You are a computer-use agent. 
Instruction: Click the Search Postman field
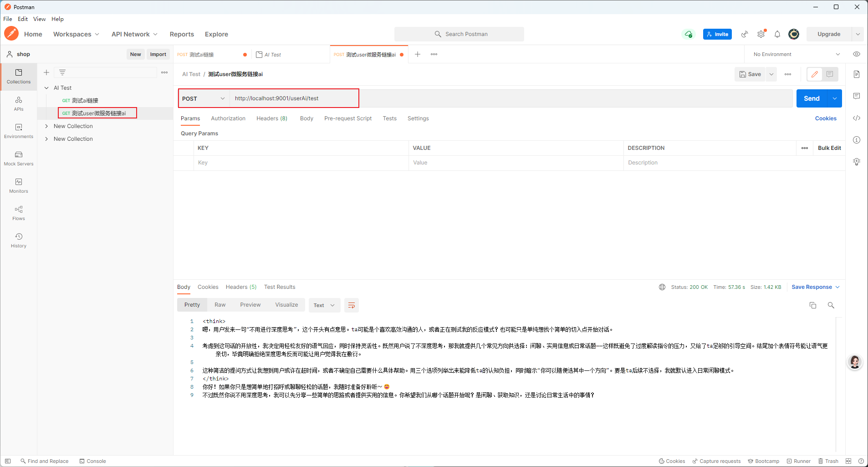(x=459, y=34)
